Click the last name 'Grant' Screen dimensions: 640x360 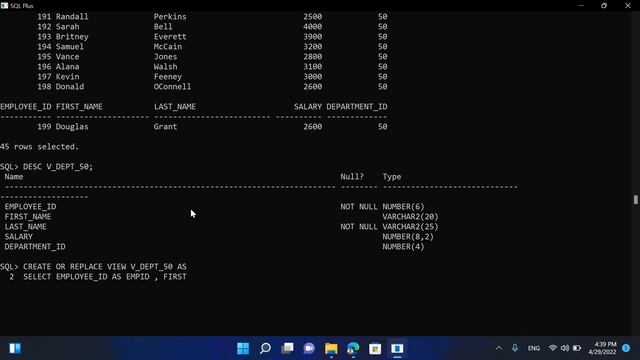click(x=165, y=127)
